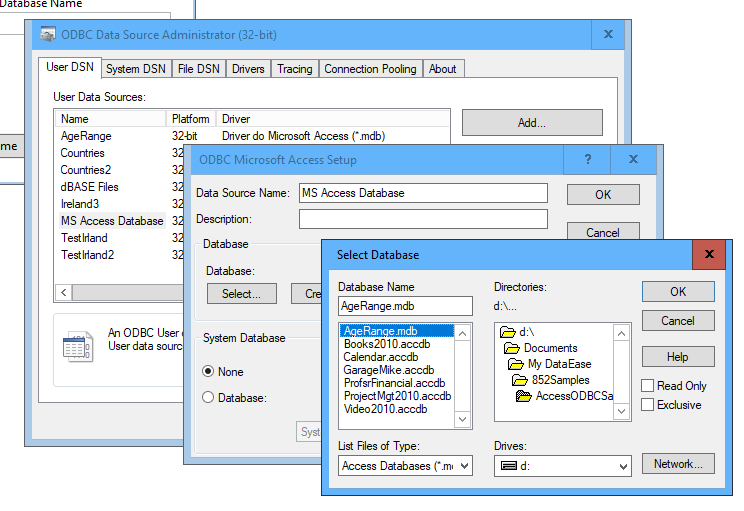Screen dimensions: 744x511
Task: Select the My DataEase folder
Action: click(x=549, y=364)
